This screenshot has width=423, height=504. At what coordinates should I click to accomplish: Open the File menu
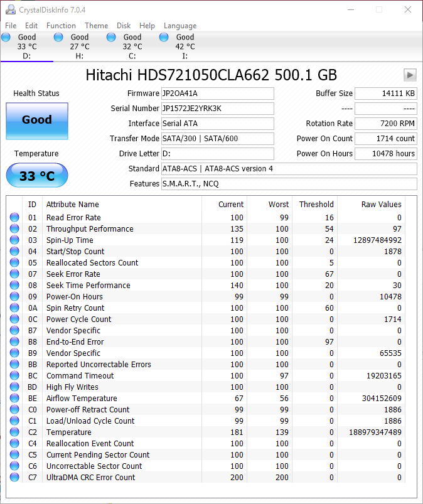[11, 26]
